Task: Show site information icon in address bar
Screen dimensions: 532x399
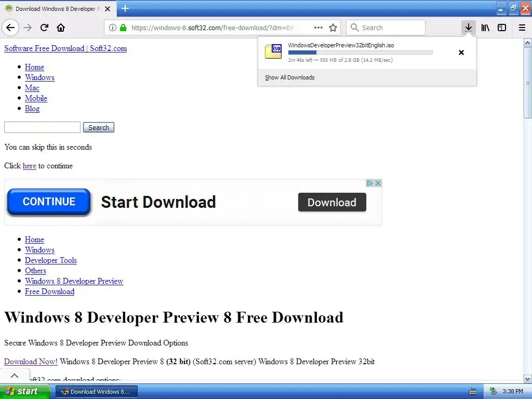Action: click(x=112, y=28)
